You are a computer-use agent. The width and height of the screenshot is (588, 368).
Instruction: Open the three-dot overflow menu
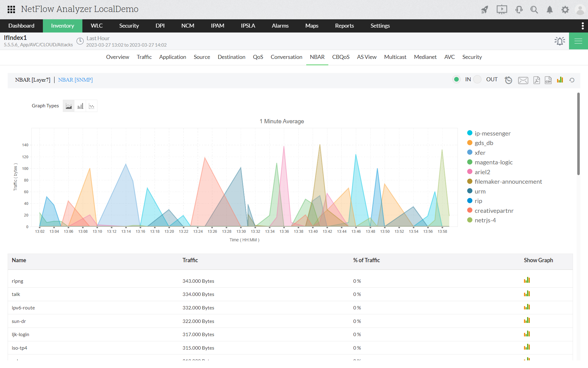582,26
